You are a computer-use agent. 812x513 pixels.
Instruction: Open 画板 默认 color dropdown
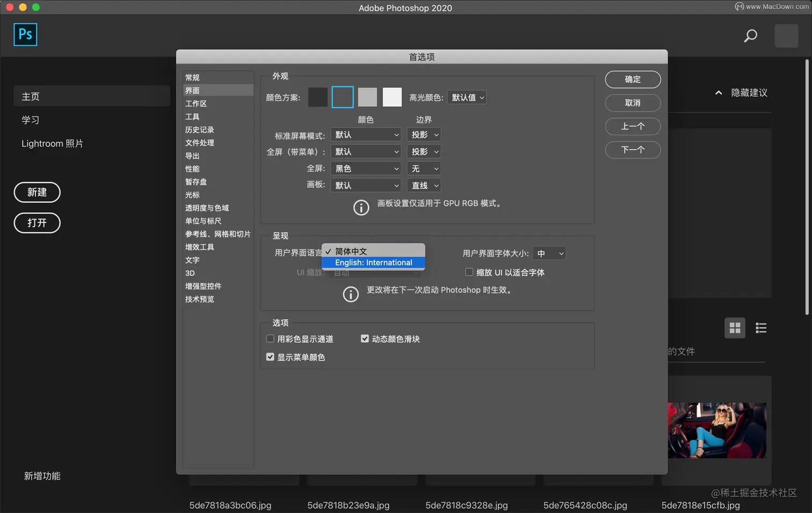tap(366, 186)
